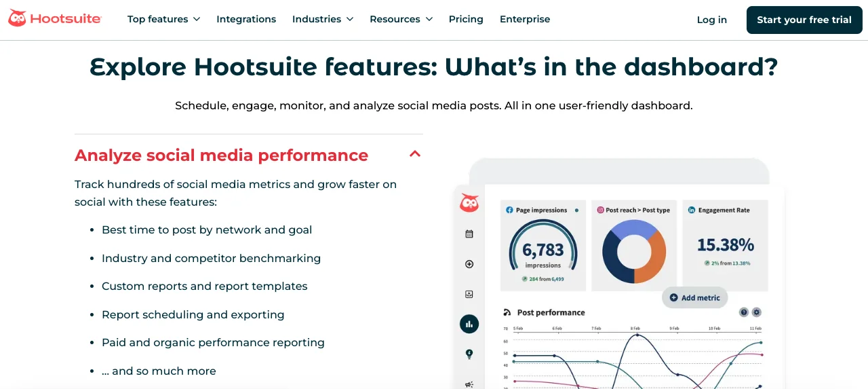
Task: Click the Hootsuite owl logo in header
Action: point(17,19)
